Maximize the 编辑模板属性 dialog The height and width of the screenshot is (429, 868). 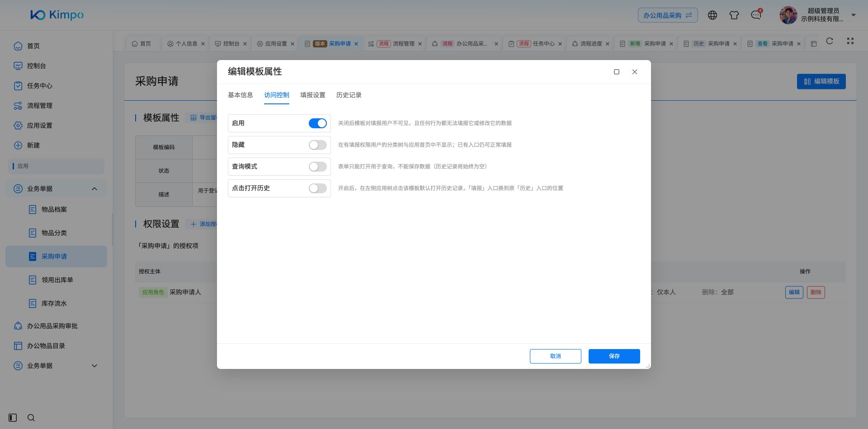click(x=617, y=72)
